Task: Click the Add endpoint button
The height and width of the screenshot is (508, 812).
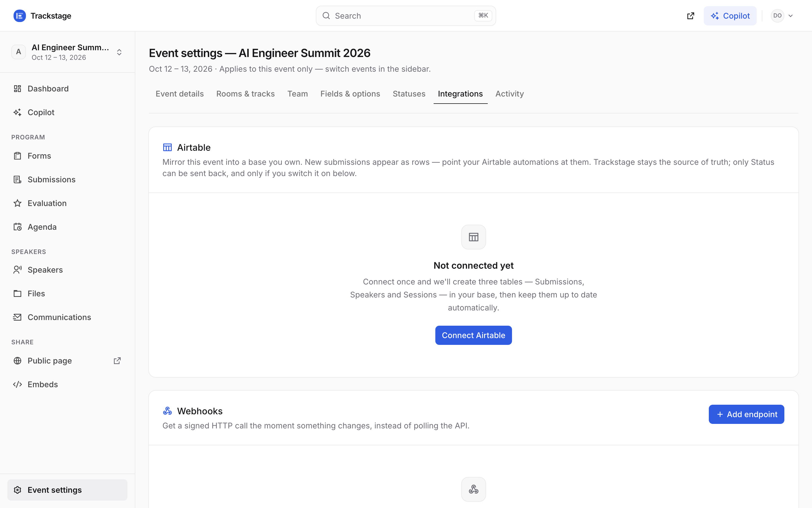Action: (746, 414)
